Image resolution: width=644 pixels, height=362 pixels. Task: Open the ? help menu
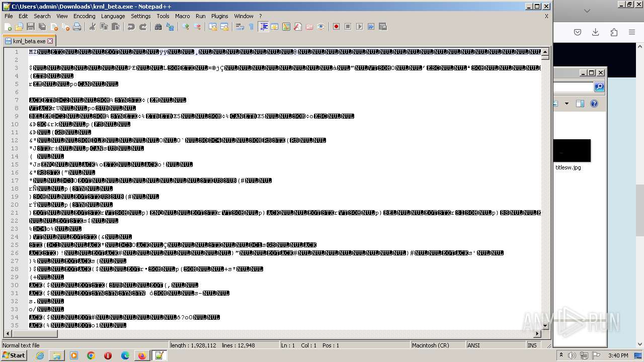[x=260, y=16]
